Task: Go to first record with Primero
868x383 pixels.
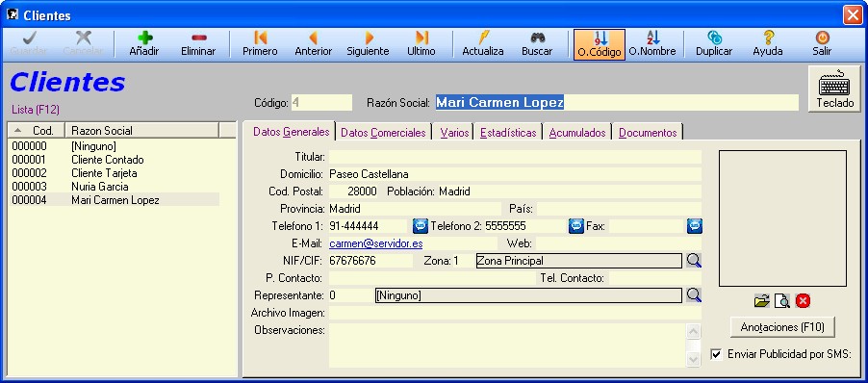Action: pos(260,44)
